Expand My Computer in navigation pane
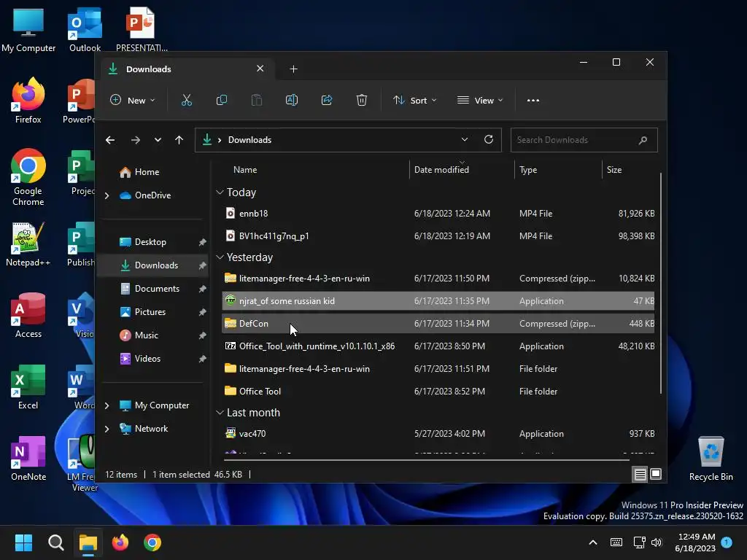747x560 pixels. point(107,405)
